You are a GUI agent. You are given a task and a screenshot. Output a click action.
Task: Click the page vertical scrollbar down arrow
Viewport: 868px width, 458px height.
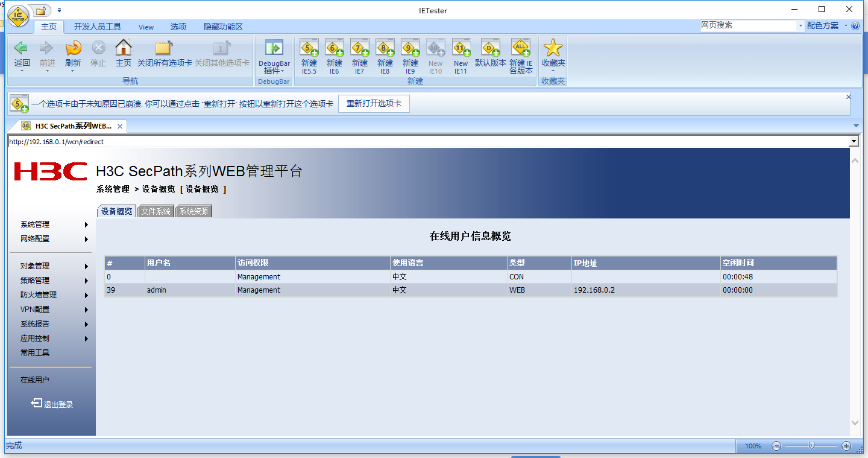pos(855,423)
